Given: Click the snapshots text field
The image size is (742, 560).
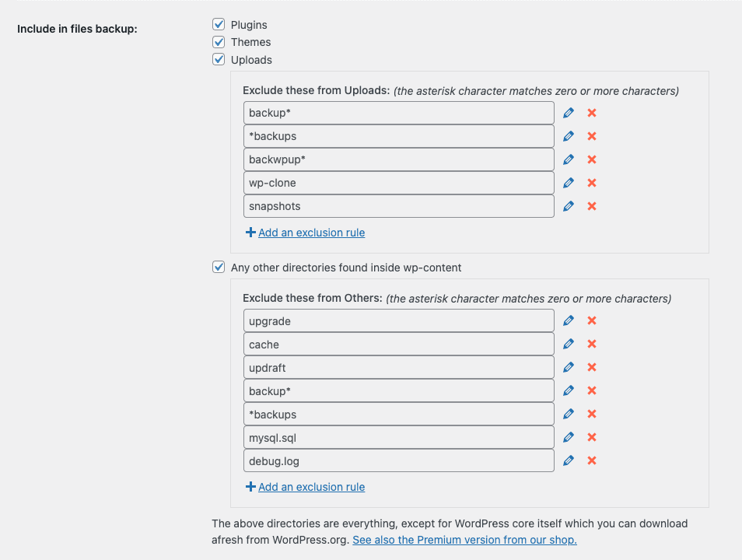Looking at the screenshot, I should (x=398, y=206).
